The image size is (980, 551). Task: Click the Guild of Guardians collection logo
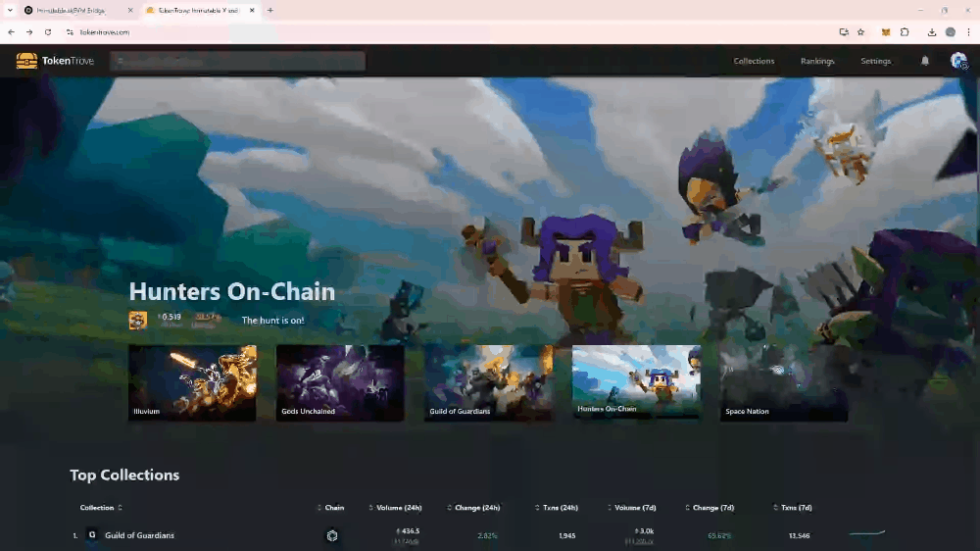[x=92, y=534]
